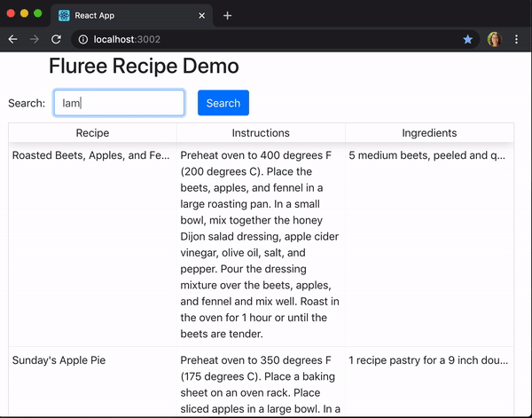
Task: Click the 5 medium beets ingredients cell
Action: 429,244
